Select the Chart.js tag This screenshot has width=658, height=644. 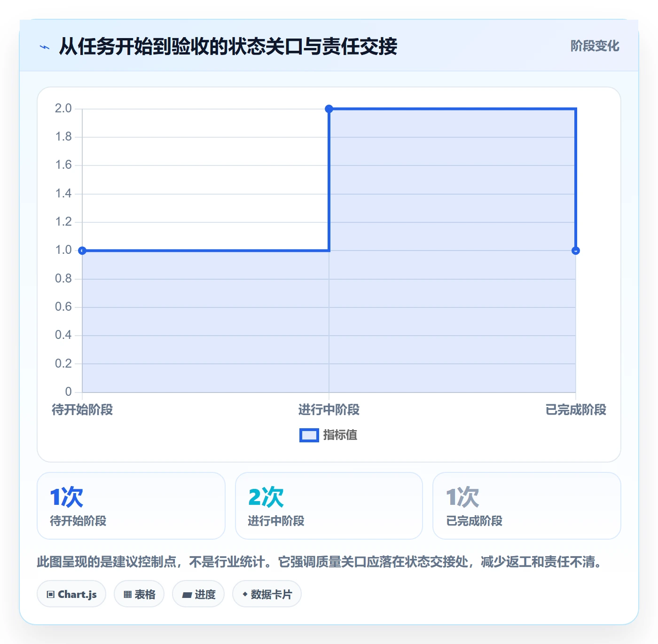coord(71,594)
